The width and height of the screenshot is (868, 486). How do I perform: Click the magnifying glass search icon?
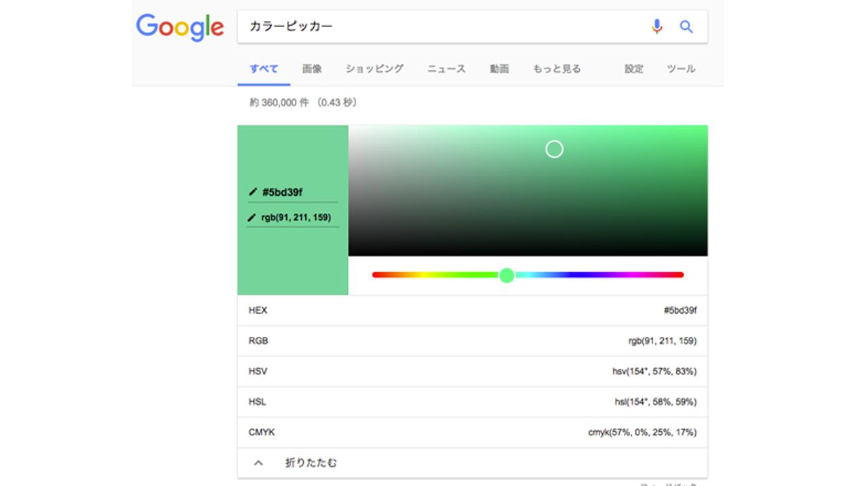(686, 26)
